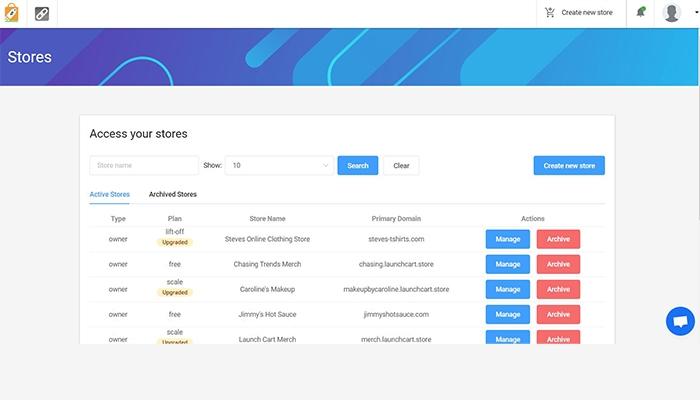Click the merch.launchcart.store domain
This screenshot has height=400, width=700.
pos(396,339)
